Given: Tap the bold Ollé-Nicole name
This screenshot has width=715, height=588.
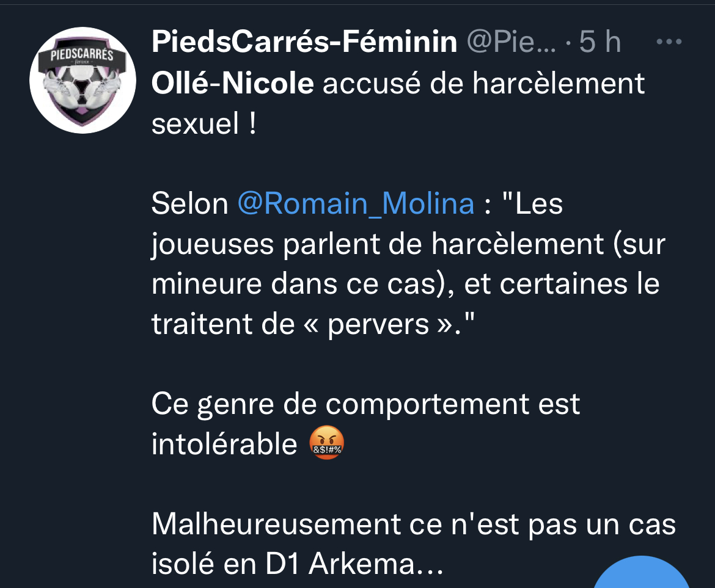Looking at the screenshot, I should coord(233,84).
